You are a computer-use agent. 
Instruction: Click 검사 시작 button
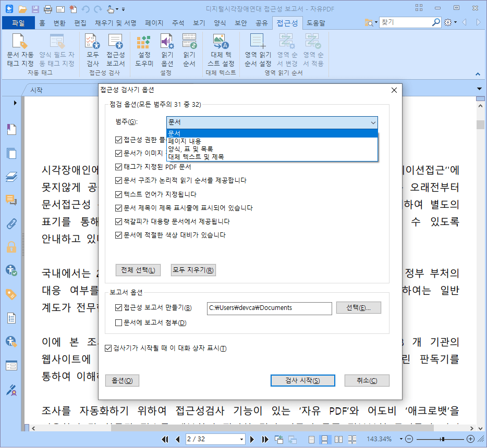click(302, 380)
